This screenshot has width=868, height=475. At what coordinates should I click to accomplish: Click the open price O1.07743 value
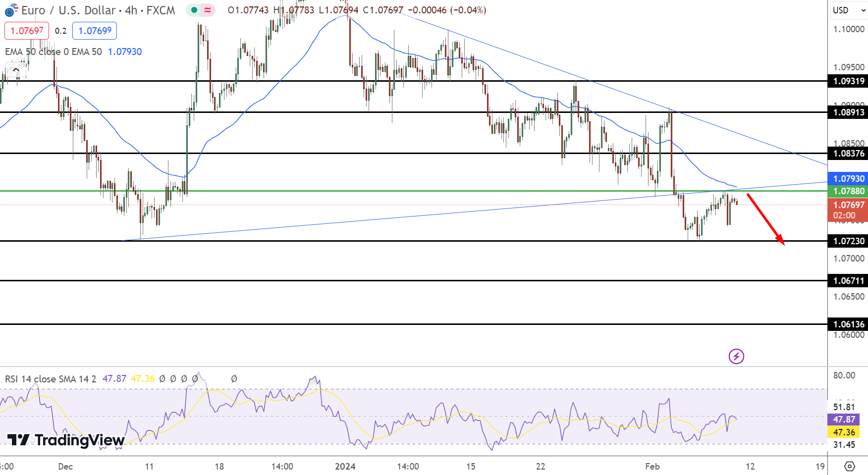click(248, 10)
